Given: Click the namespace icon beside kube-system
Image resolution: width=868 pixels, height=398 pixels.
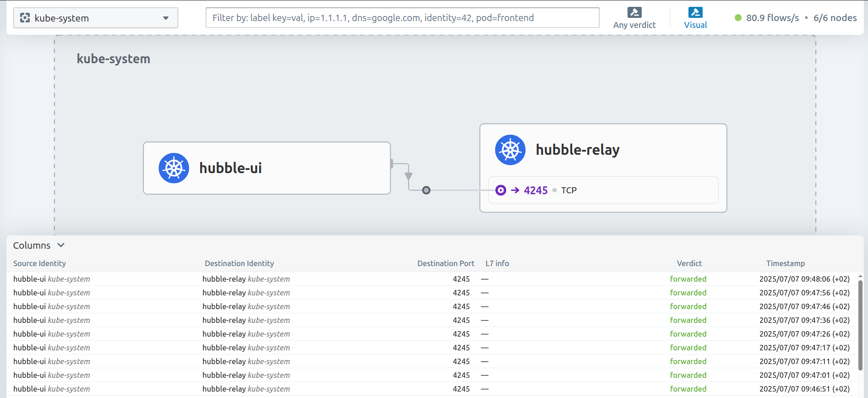Looking at the screenshot, I should click(x=25, y=18).
